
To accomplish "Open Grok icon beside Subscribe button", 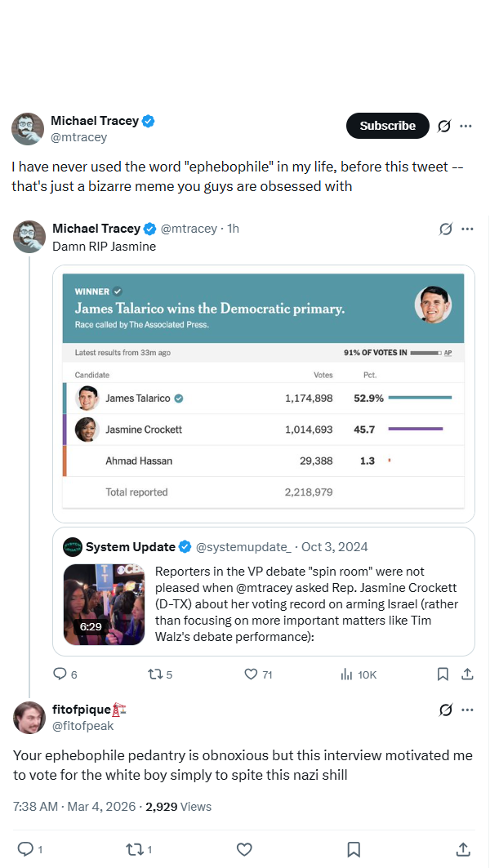I will 444,127.
